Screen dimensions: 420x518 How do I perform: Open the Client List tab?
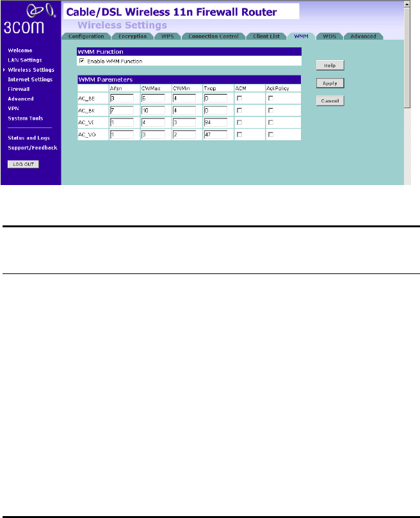pyautogui.click(x=266, y=36)
